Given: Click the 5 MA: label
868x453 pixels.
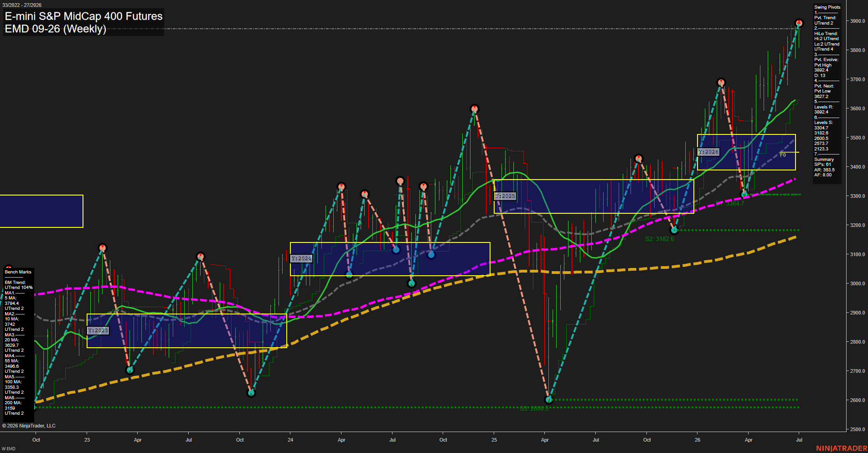Looking at the screenshot, I should 10,298.
